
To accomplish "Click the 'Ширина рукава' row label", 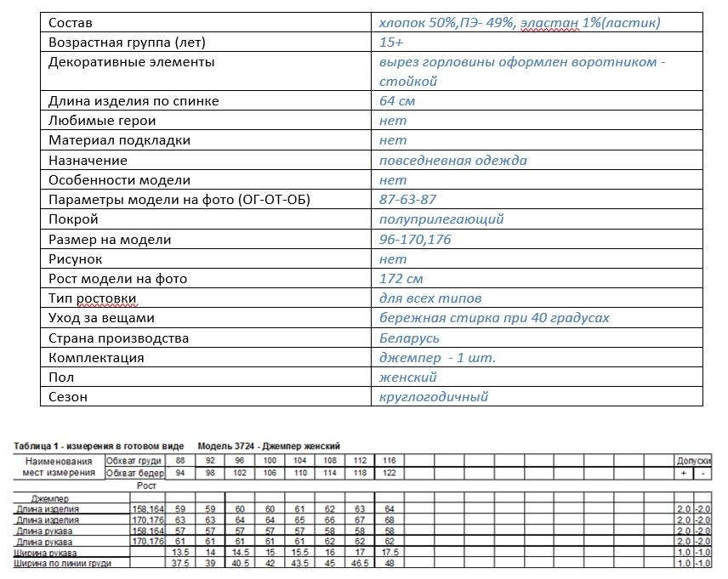I will pyautogui.click(x=45, y=553).
